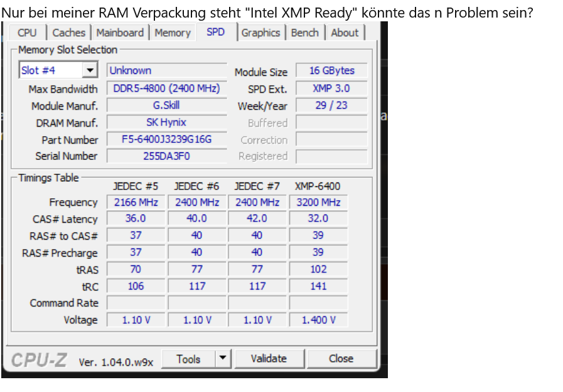This screenshot has height=392, width=563.
Task: Click the 2166 MHz frequency cell
Action: 136,203
